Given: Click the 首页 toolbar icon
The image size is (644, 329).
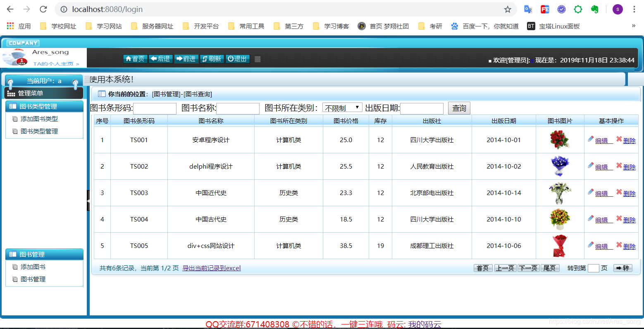Looking at the screenshot, I should tap(135, 59).
